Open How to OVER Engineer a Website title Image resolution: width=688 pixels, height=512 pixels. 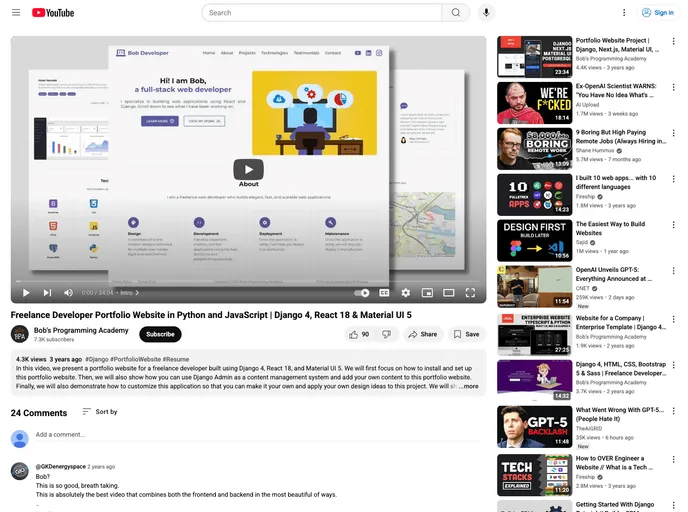pos(614,462)
